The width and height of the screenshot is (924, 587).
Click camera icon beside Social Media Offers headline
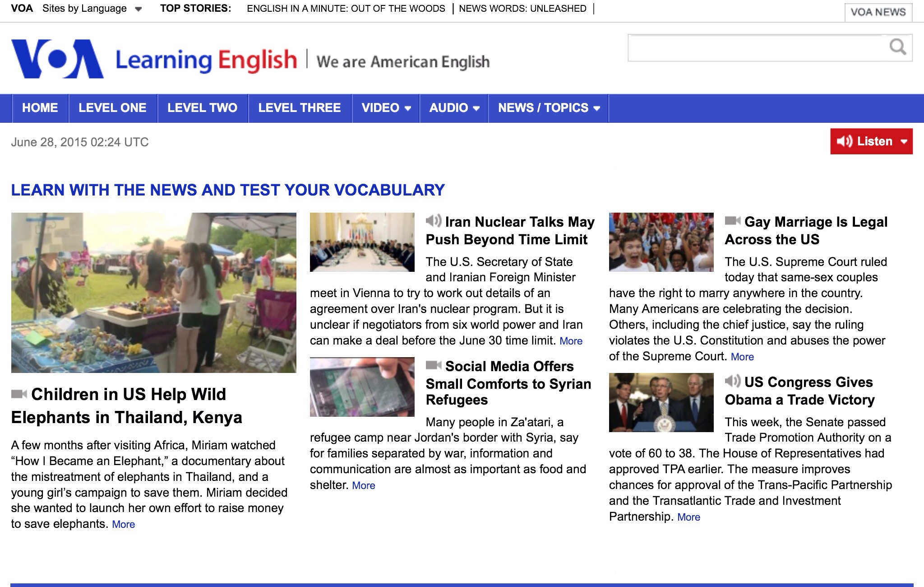pos(433,365)
